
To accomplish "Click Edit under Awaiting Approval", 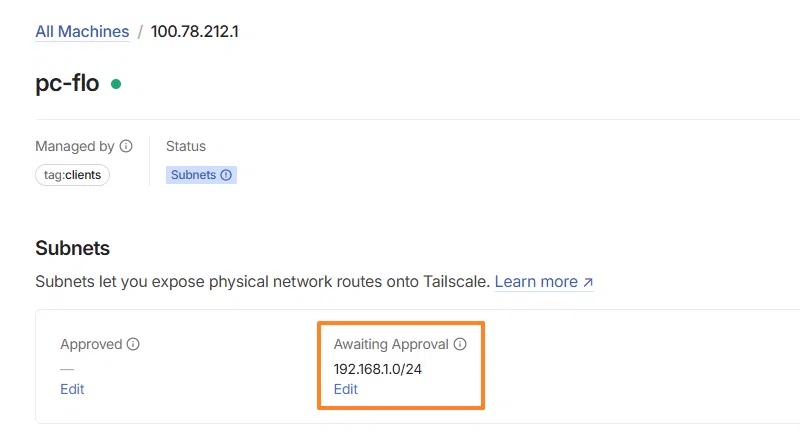I will click(x=346, y=389).
